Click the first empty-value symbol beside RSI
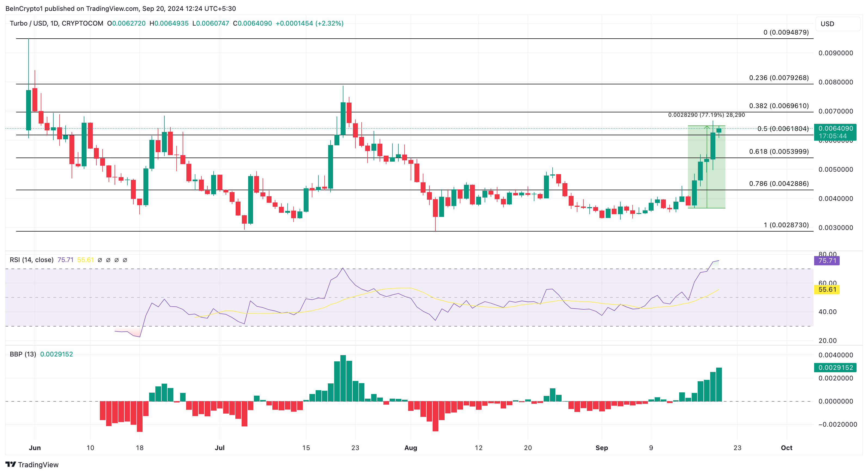 point(100,260)
